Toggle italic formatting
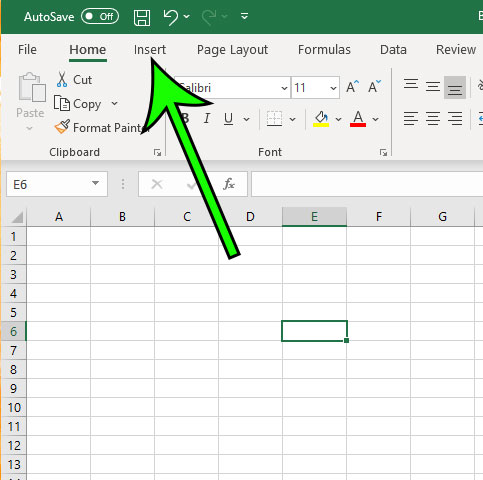 (207, 118)
